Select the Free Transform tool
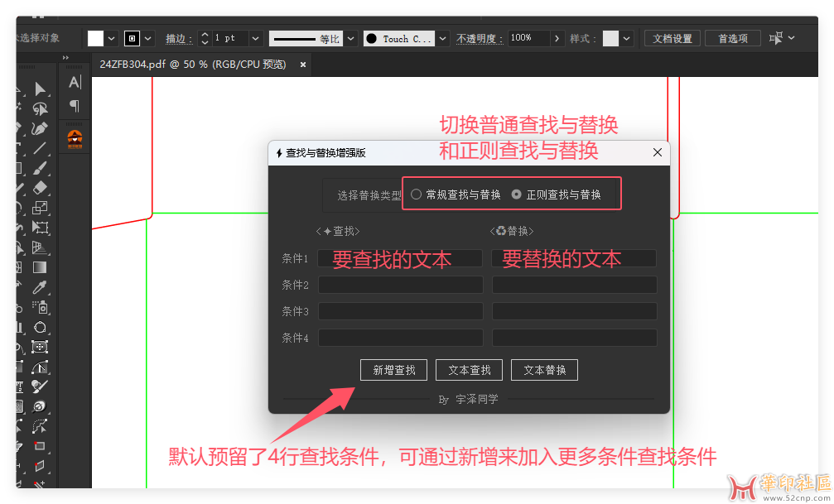834x504 pixels. coord(40,228)
